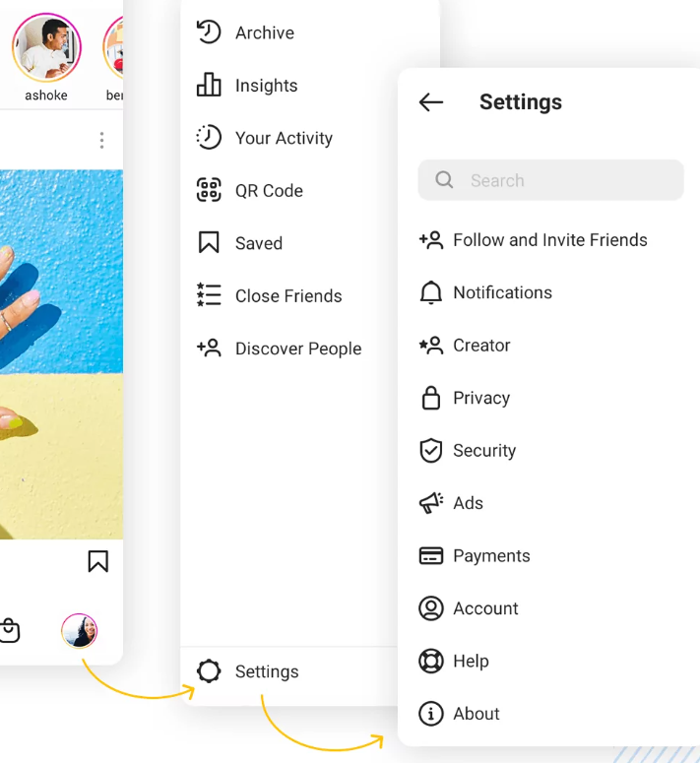The width and height of the screenshot is (700, 763).
Task: Focus the Search field in Settings
Action: pyautogui.click(x=550, y=180)
